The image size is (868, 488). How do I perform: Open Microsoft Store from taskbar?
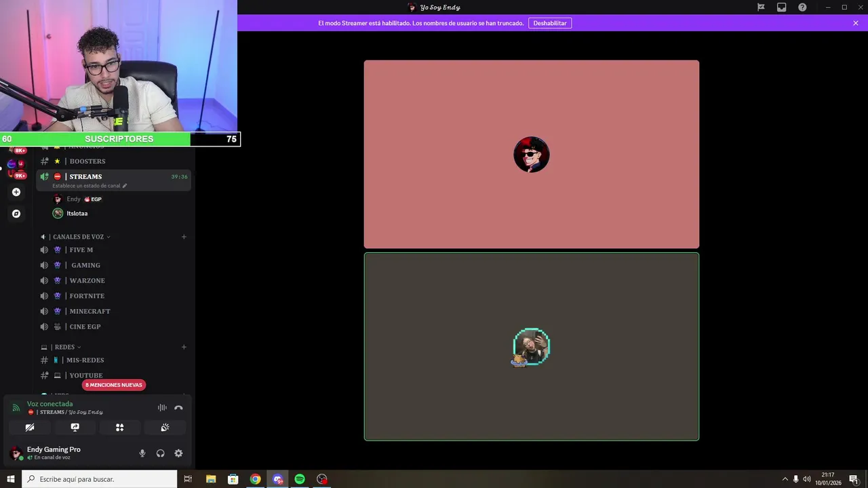pos(233,479)
